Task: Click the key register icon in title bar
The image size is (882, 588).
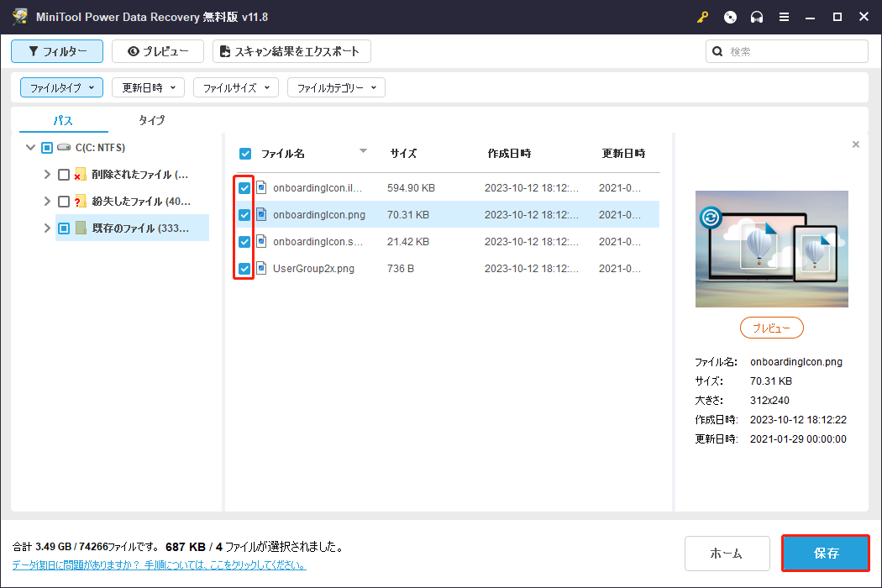Action: (703, 17)
